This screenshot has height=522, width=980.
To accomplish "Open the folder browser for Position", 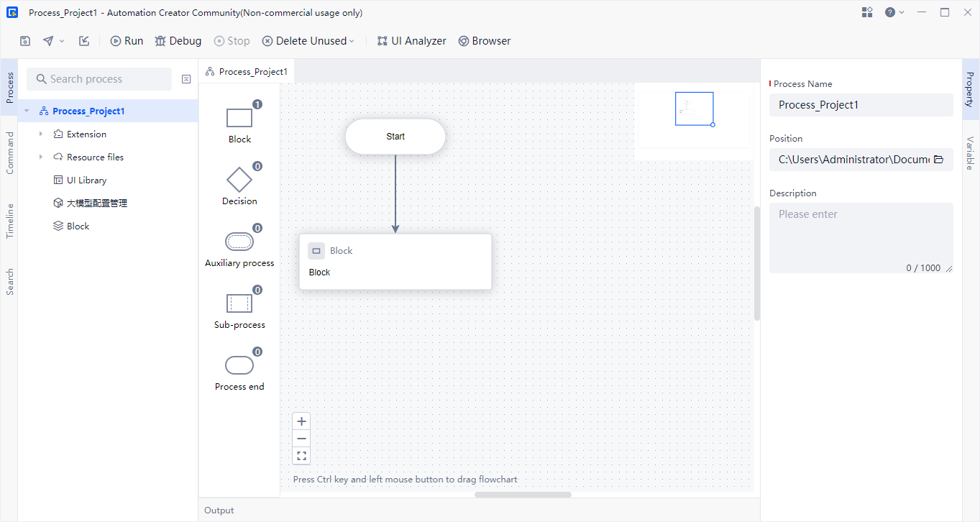I will pyautogui.click(x=939, y=159).
